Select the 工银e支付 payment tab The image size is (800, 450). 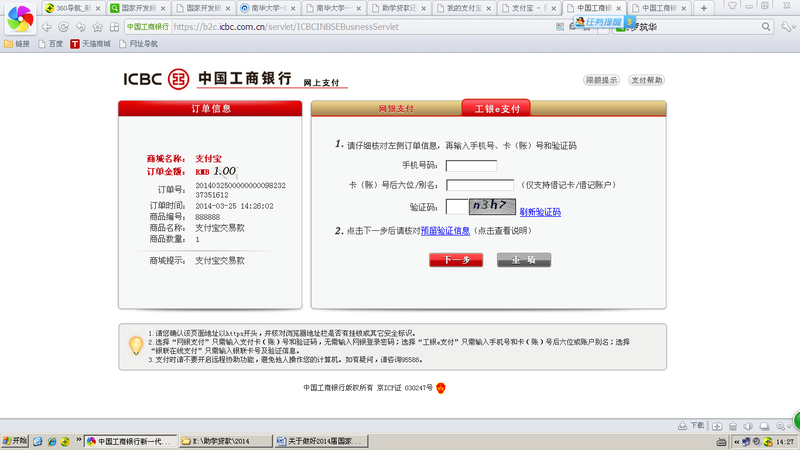click(496, 108)
